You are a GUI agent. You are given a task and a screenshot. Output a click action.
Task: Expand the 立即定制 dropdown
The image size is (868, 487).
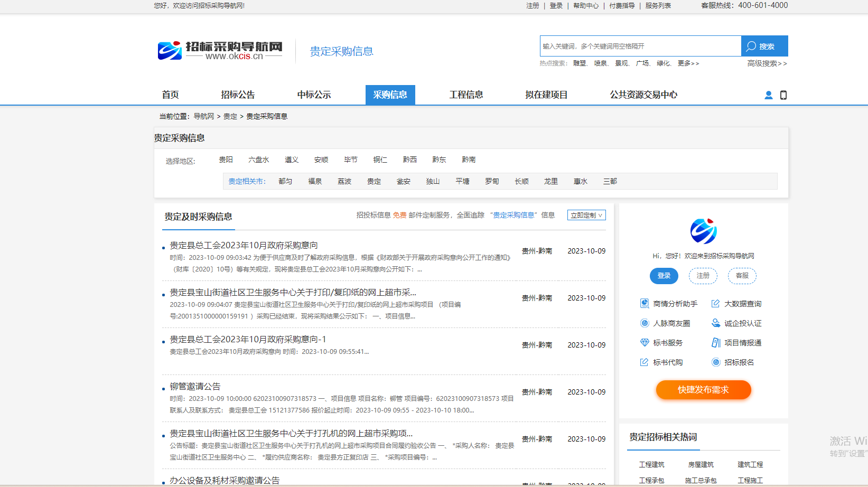tap(586, 215)
